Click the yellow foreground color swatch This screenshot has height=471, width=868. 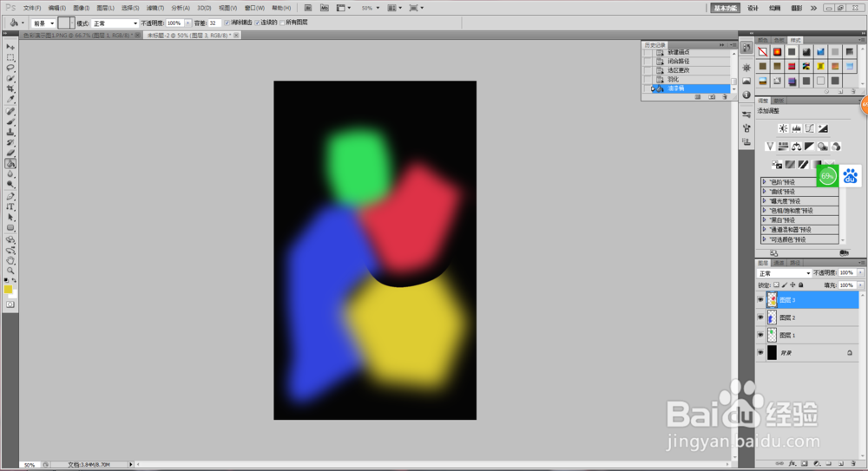tap(8, 290)
